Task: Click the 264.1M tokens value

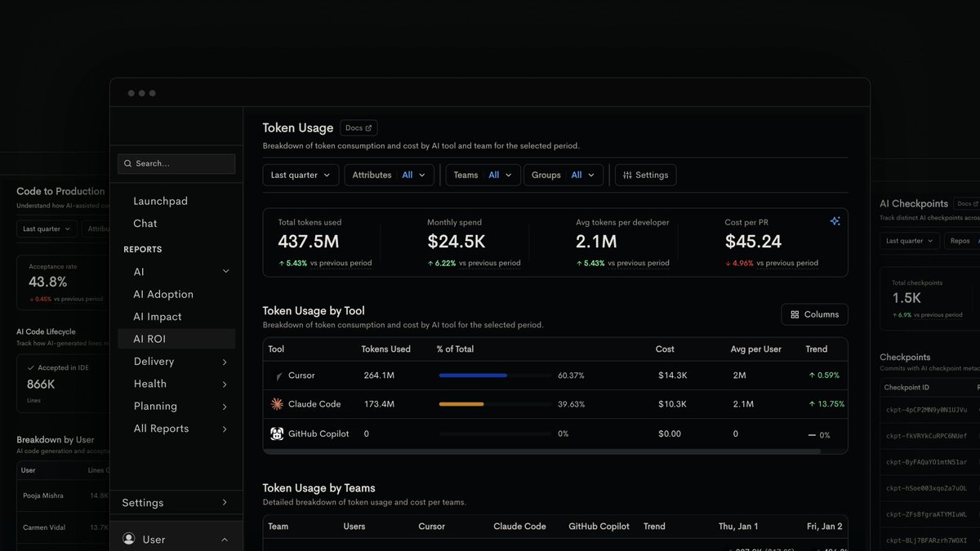Action: click(x=379, y=375)
